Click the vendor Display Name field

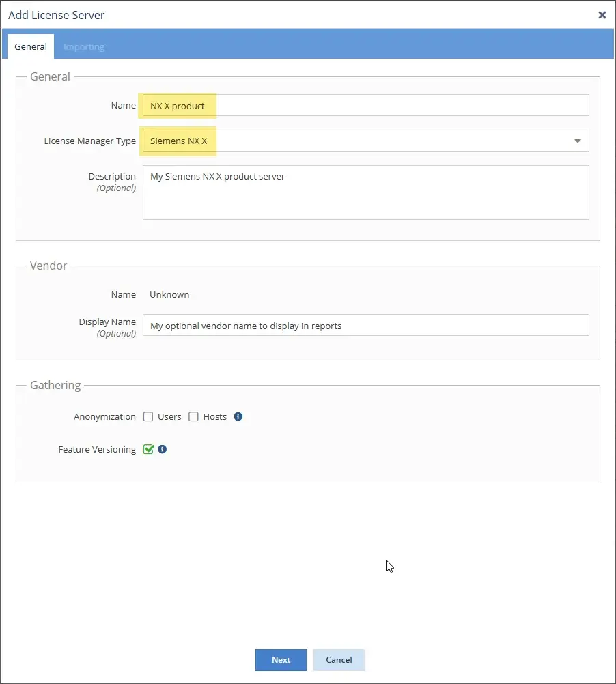click(365, 325)
